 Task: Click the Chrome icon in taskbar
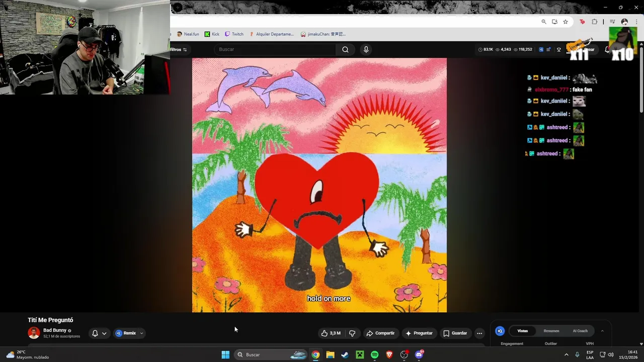click(x=315, y=354)
